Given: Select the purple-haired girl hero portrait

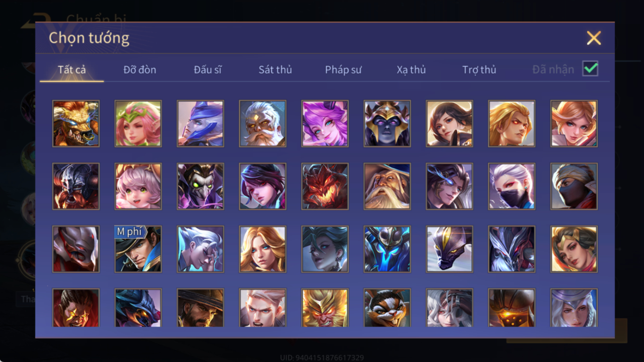Looking at the screenshot, I should pyautogui.click(x=325, y=124).
